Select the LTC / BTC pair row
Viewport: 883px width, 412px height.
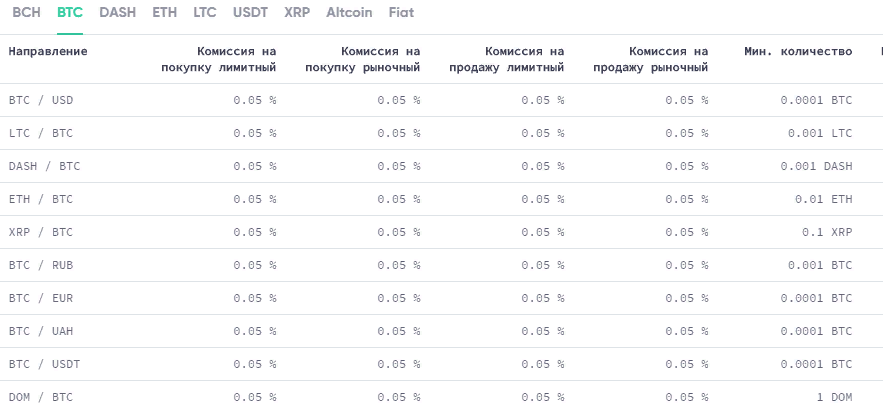[x=442, y=133]
